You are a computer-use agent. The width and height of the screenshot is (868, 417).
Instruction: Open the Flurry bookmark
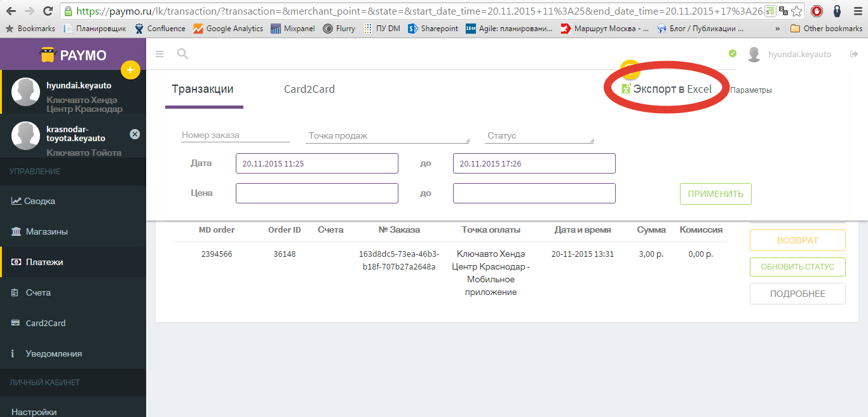click(339, 29)
